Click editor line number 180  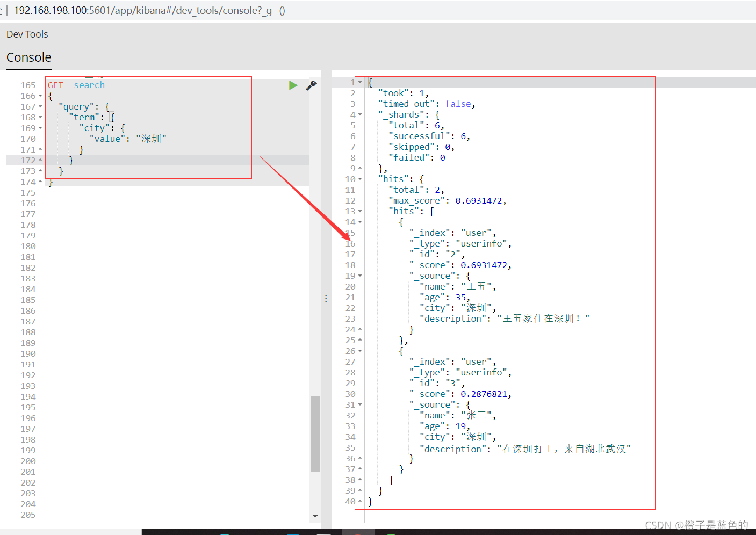click(x=28, y=247)
